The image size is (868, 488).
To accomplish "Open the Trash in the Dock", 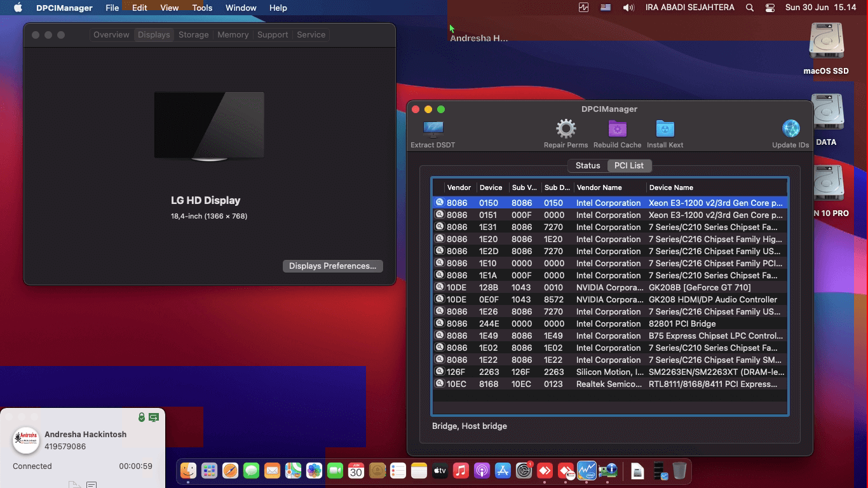I will 679,471.
